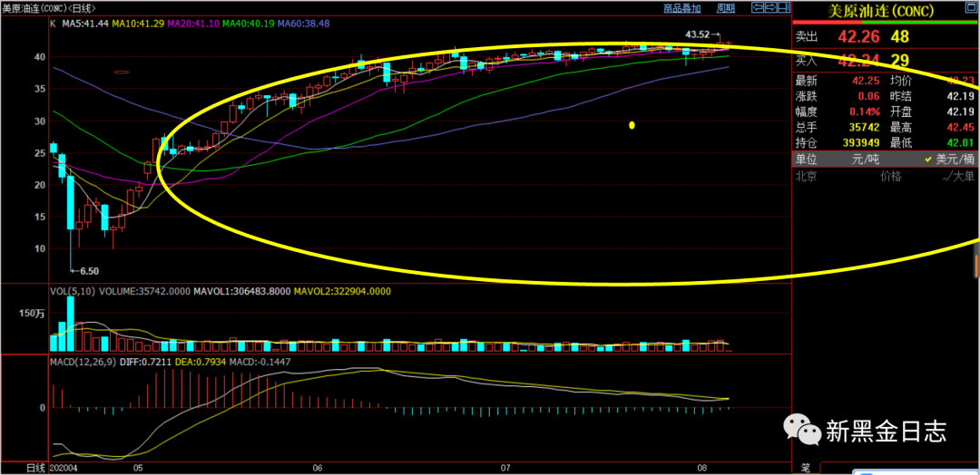Click the 持仓 value 393949

tap(859, 145)
